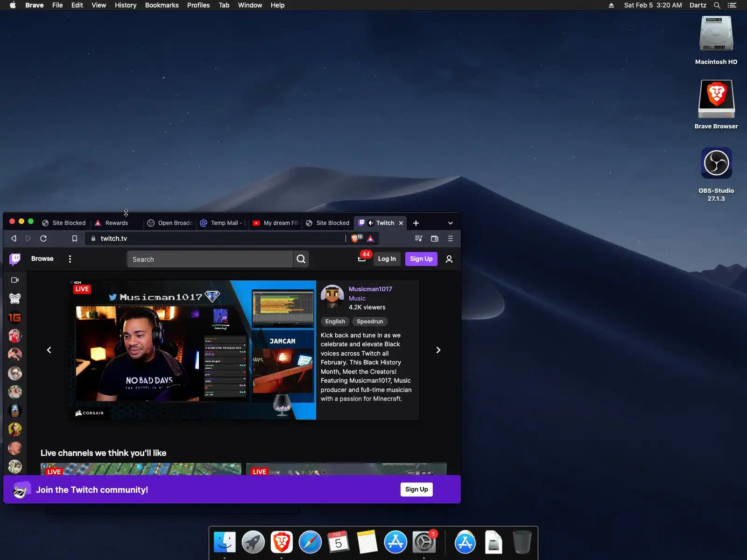747x560 pixels.
Task: Open the Profiles menu
Action: pyautogui.click(x=198, y=5)
